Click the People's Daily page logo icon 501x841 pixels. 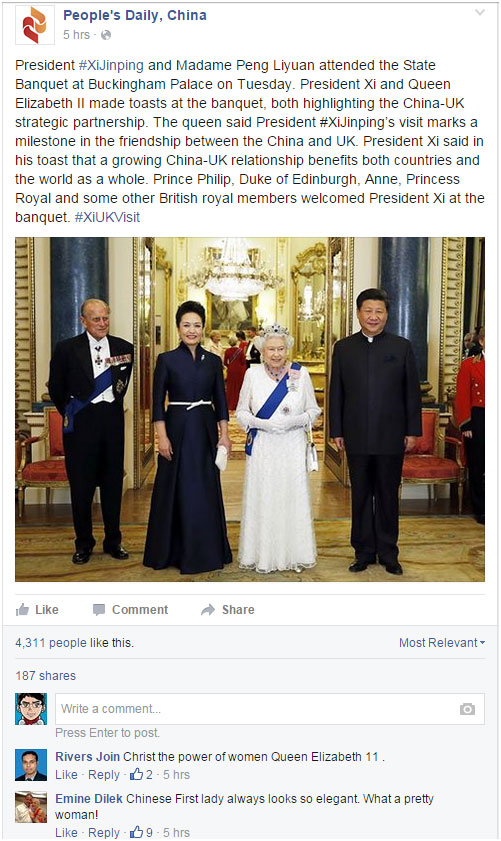pos(34,25)
